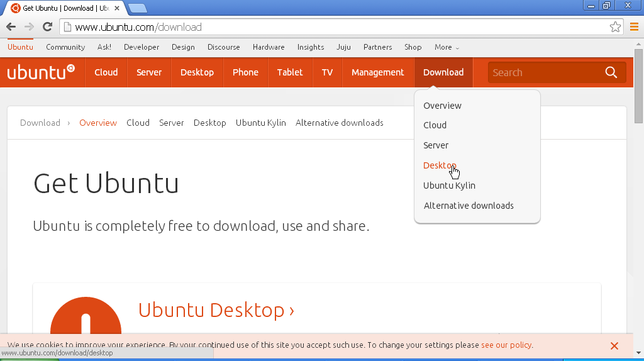This screenshot has width=644, height=361.
Task: Click the search magnifier icon
Action: pyautogui.click(x=611, y=72)
